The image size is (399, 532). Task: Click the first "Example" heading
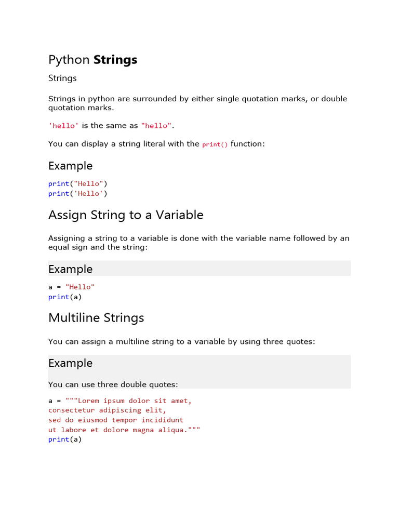pos(70,166)
